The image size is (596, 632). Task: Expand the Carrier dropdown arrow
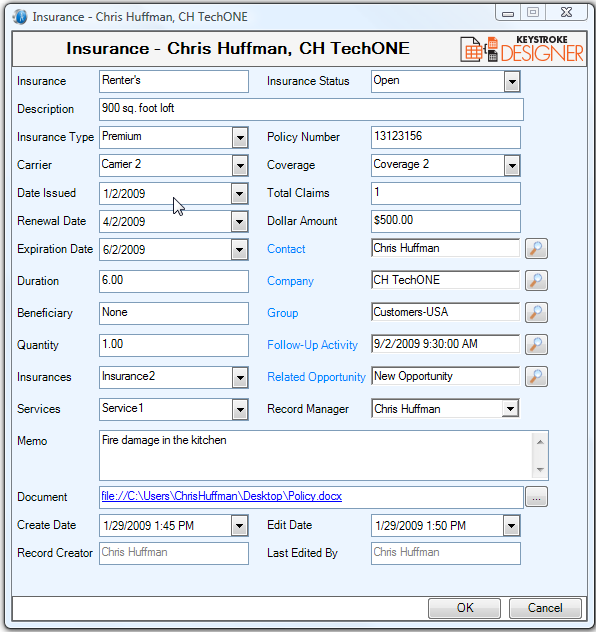tap(240, 166)
